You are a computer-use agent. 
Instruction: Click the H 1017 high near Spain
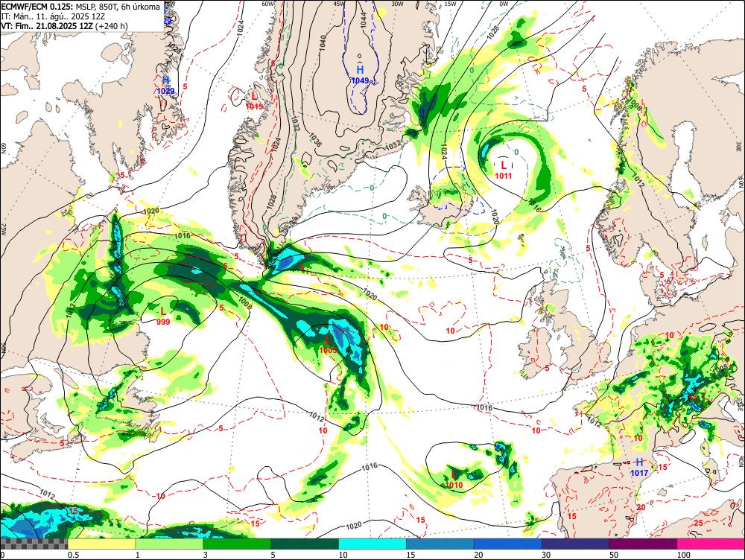639,467
